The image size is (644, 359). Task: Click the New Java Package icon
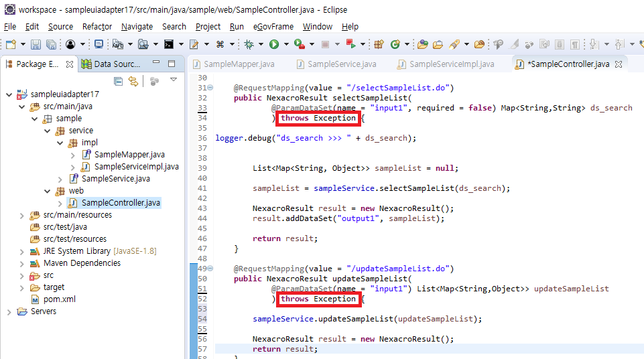[379, 44]
